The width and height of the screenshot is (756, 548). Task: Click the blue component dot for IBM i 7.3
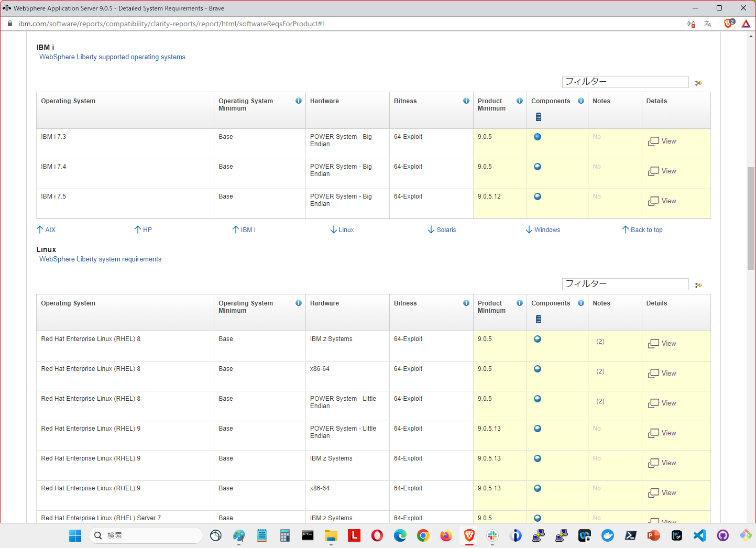pyautogui.click(x=538, y=137)
